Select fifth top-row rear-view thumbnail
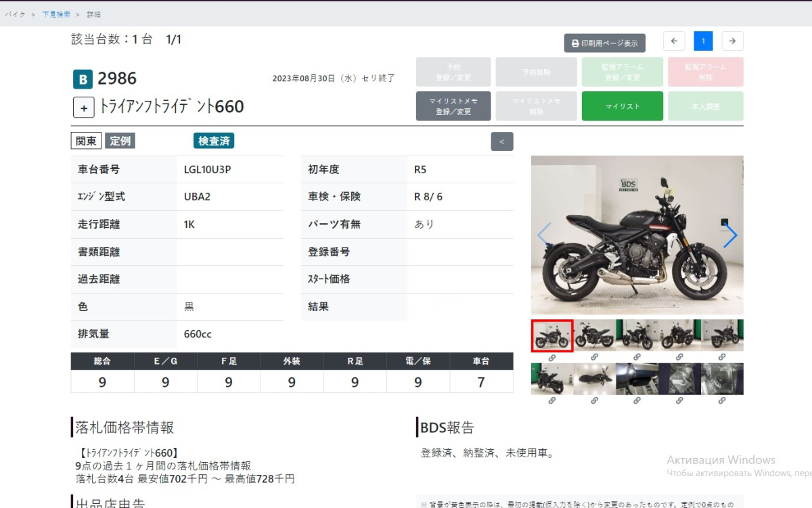Image resolution: width=812 pixels, height=508 pixels. pos(723,335)
